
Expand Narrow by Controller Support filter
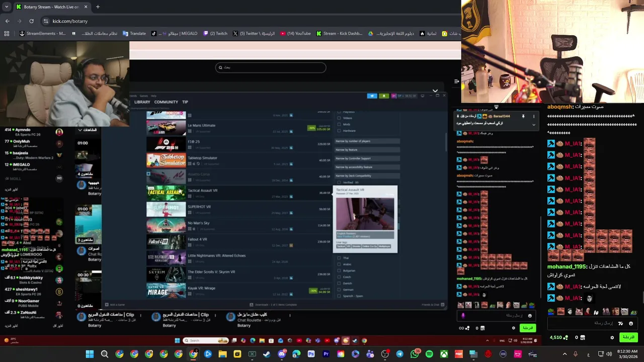pos(367,158)
